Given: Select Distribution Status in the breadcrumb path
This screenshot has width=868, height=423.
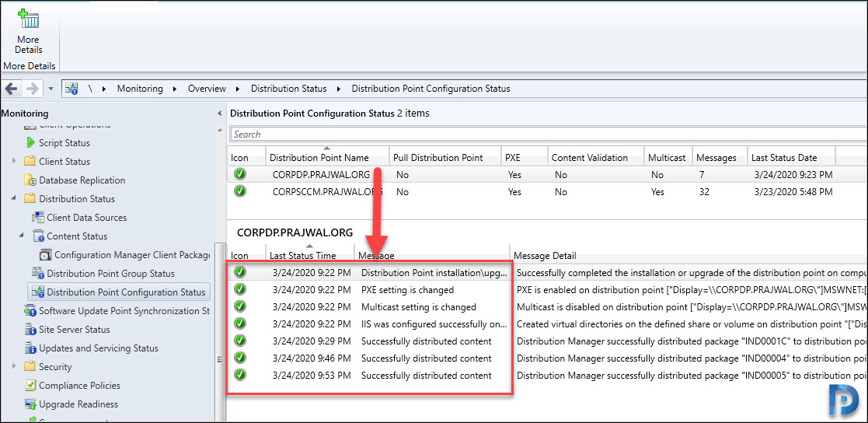Looking at the screenshot, I should click(x=289, y=89).
